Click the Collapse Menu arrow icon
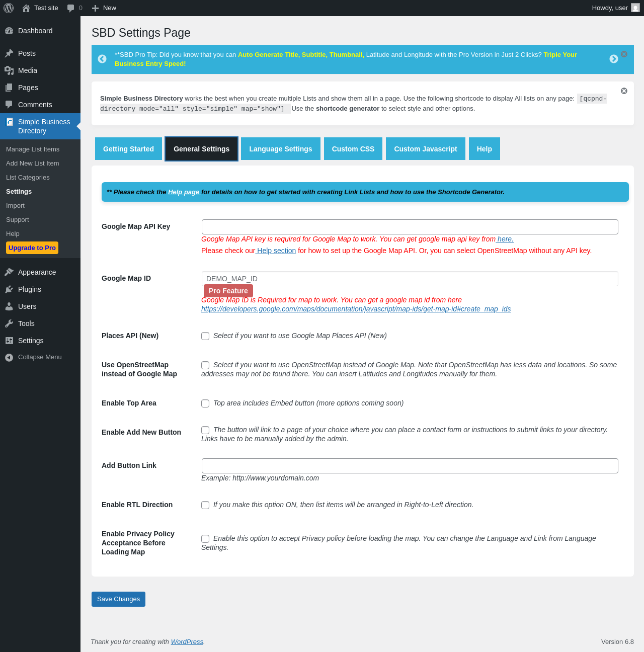Screen dimensions: 644x652 (9, 357)
